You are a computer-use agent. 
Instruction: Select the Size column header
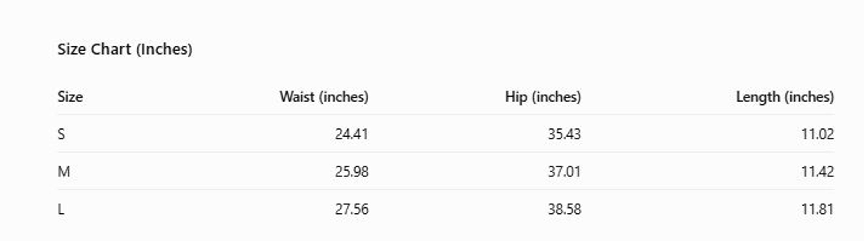pos(70,97)
